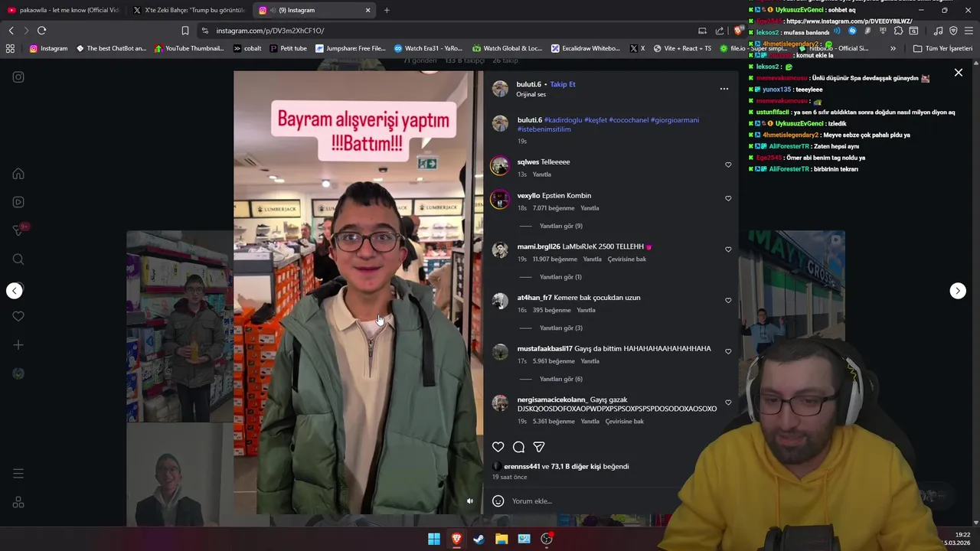This screenshot has height=551, width=980.
Task: Open vexyllo's profile avatar
Action: (x=500, y=200)
